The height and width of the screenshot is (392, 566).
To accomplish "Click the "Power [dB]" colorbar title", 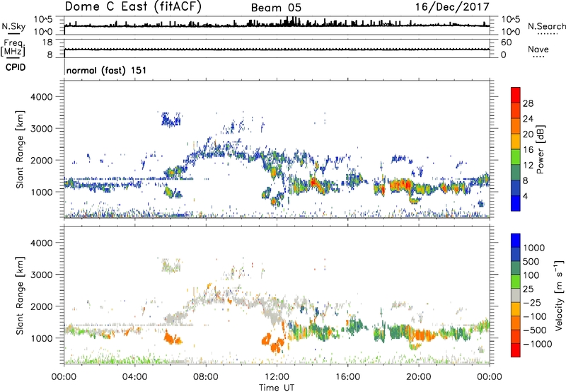I will [541, 149].
